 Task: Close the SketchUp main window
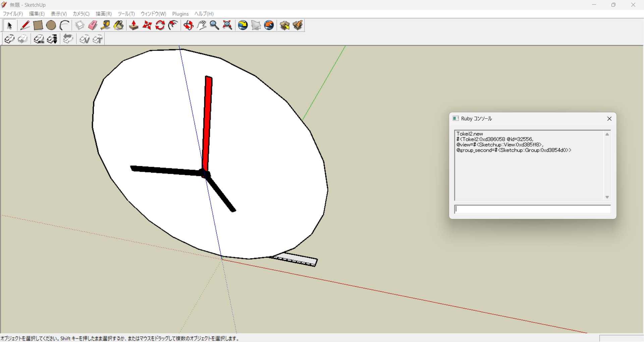tap(633, 5)
